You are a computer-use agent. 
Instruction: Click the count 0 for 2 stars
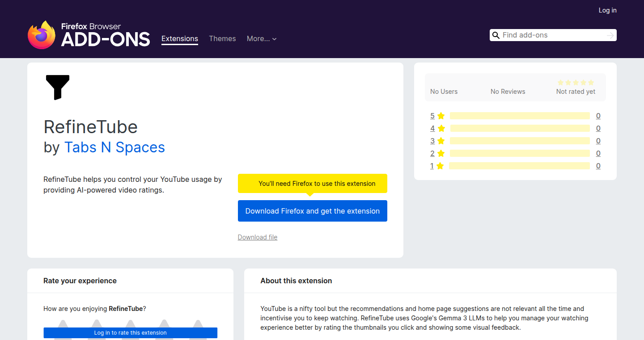point(598,153)
